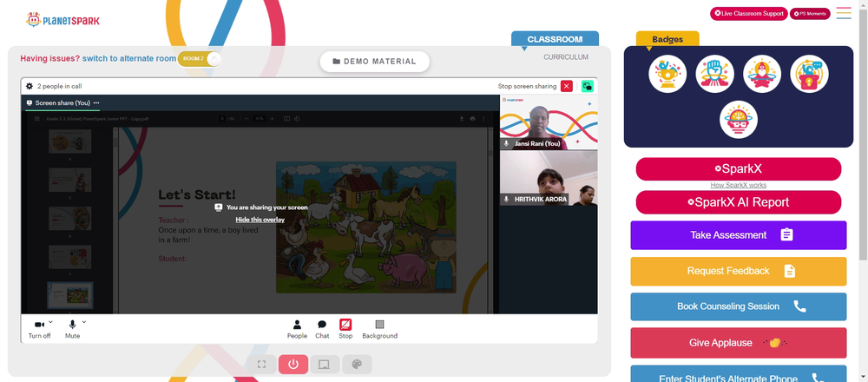
Task: Click the laptop screen icon button
Action: click(325, 365)
